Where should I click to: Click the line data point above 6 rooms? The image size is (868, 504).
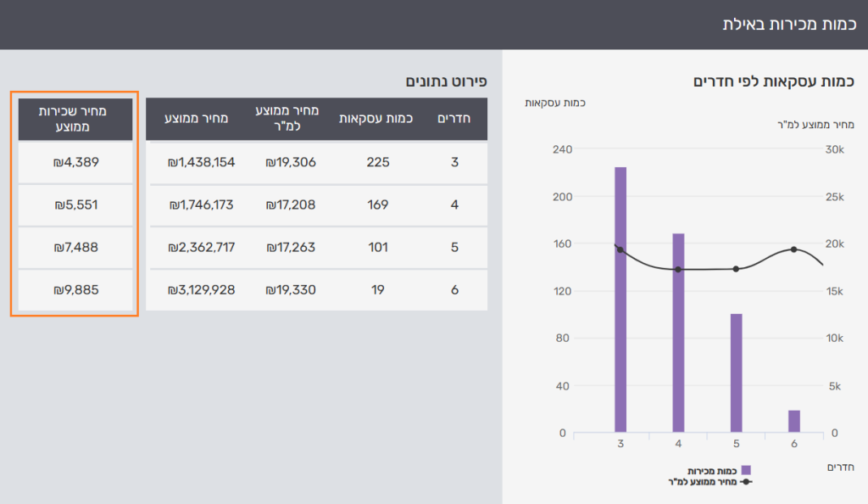(794, 249)
